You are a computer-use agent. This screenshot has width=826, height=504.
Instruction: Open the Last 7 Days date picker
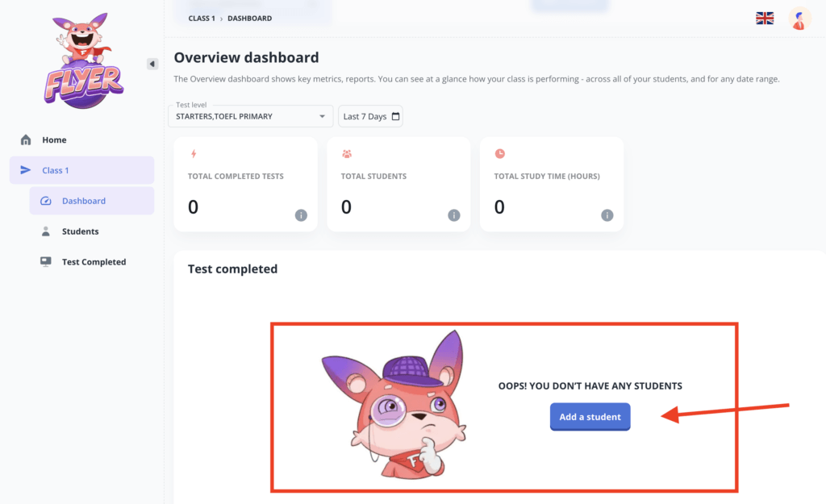click(x=370, y=116)
